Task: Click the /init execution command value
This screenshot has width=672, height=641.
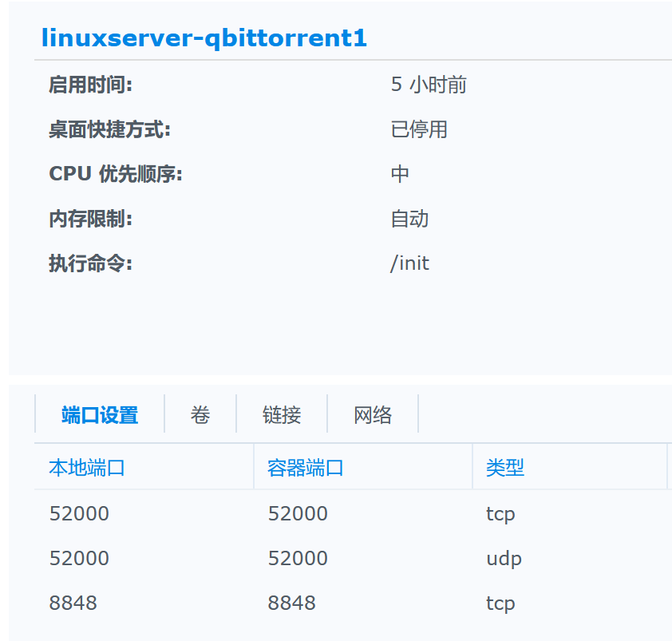Action: 409,263
